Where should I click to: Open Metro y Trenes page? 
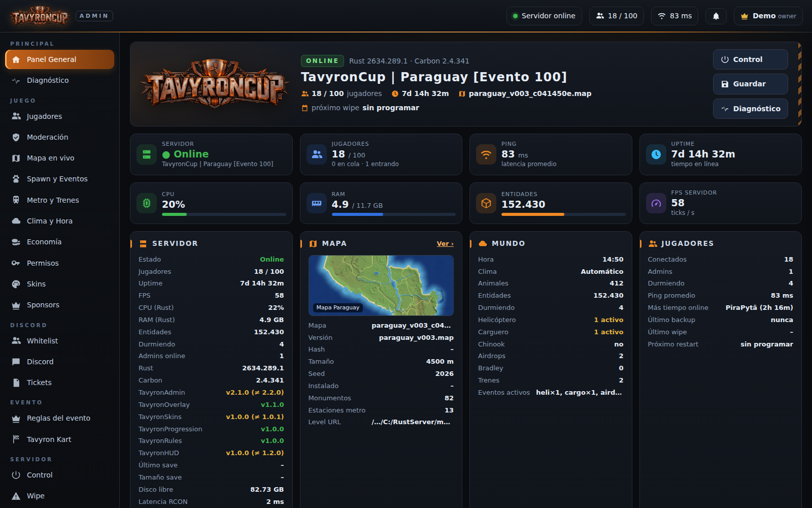click(x=60, y=200)
